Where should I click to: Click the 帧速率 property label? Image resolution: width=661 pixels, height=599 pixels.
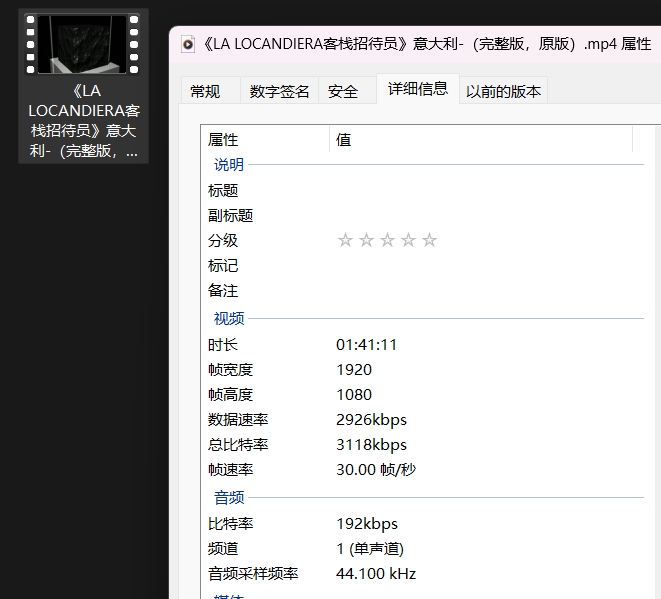pos(231,470)
